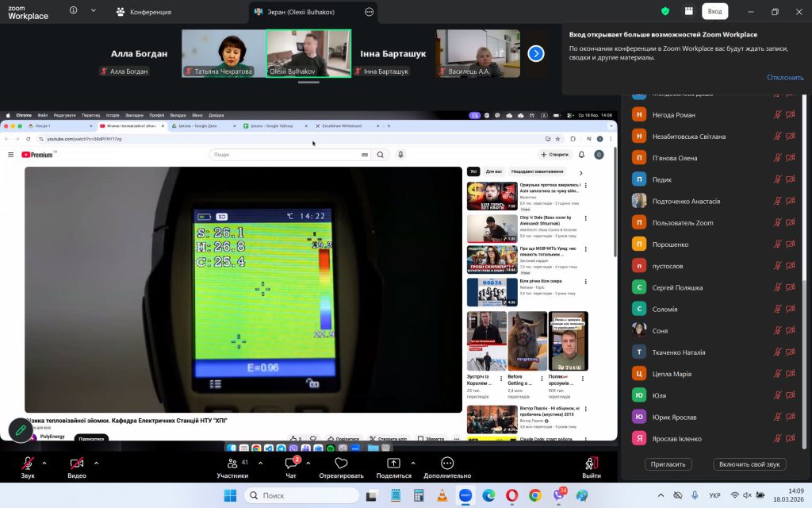Select the Нещодавні завантаження filter chip

pyautogui.click(x=537, y=171)
